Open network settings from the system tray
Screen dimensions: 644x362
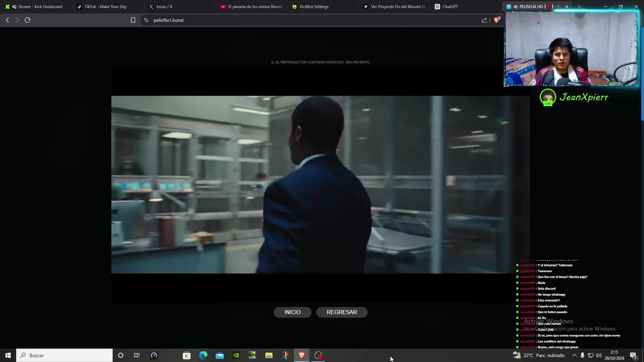click(591, 355)
